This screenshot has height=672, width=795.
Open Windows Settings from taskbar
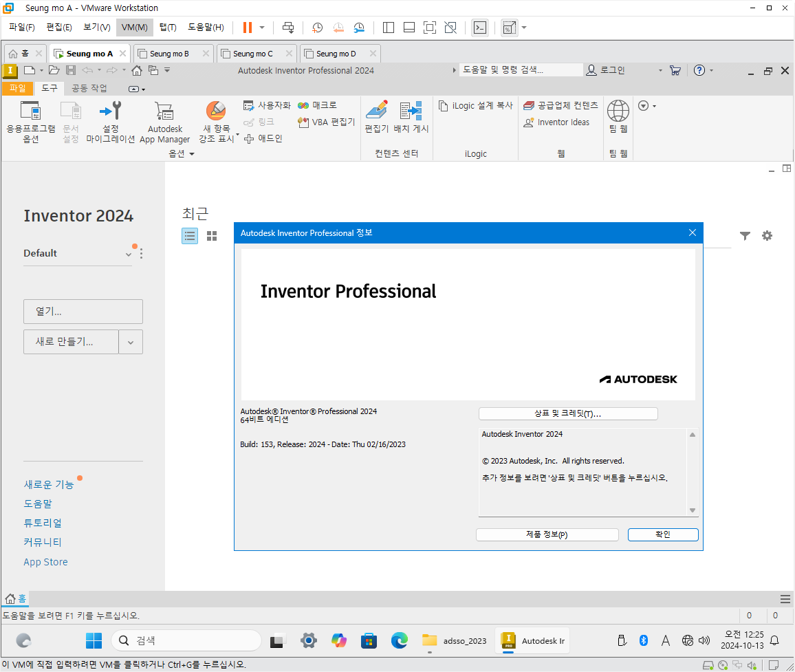pos(308,640)
